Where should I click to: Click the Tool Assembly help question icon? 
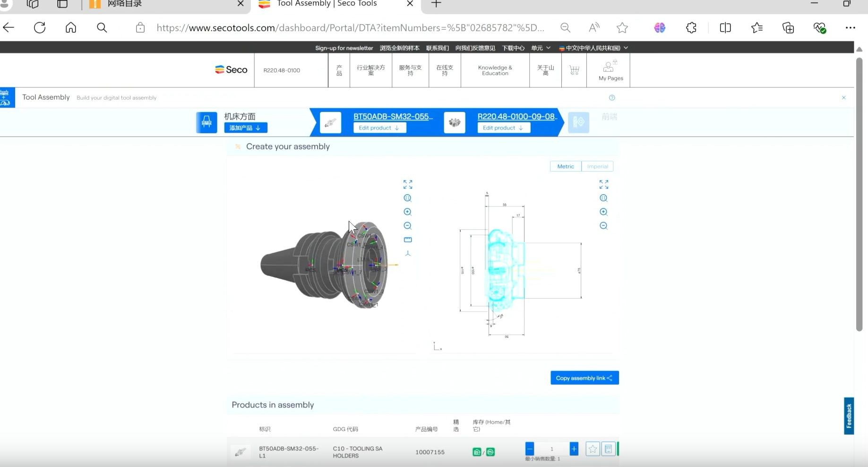(612, 98)
